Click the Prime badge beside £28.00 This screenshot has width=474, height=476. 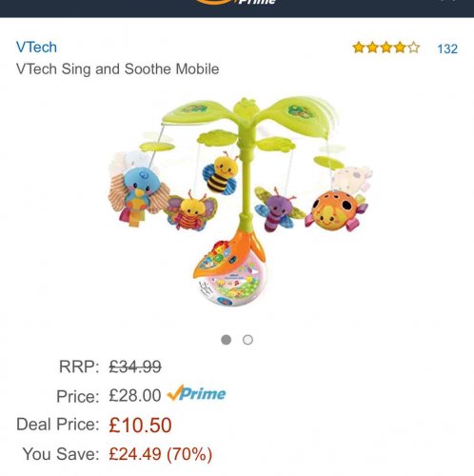point(196,393)
